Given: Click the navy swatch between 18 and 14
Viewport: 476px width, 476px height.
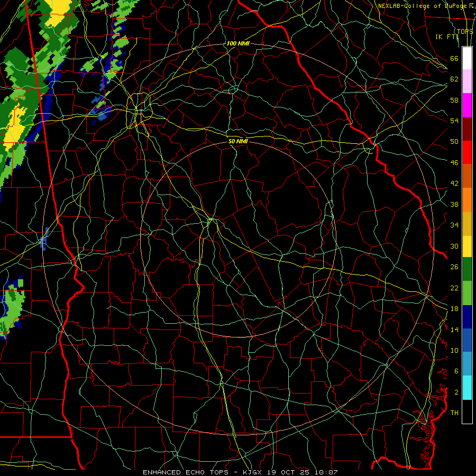Looking at the screenshot, I should pos(467,317).
